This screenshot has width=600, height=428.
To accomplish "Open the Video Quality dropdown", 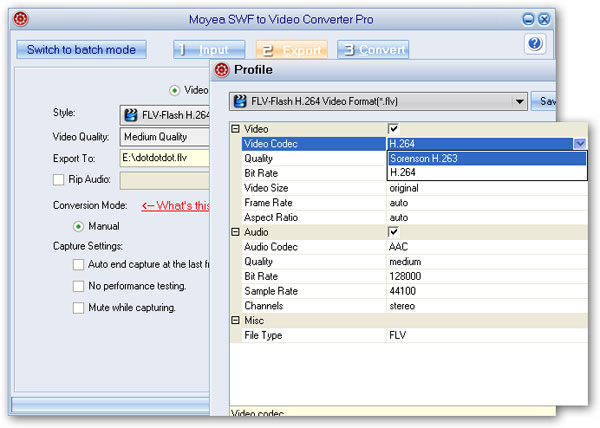I will pos(165,137).
